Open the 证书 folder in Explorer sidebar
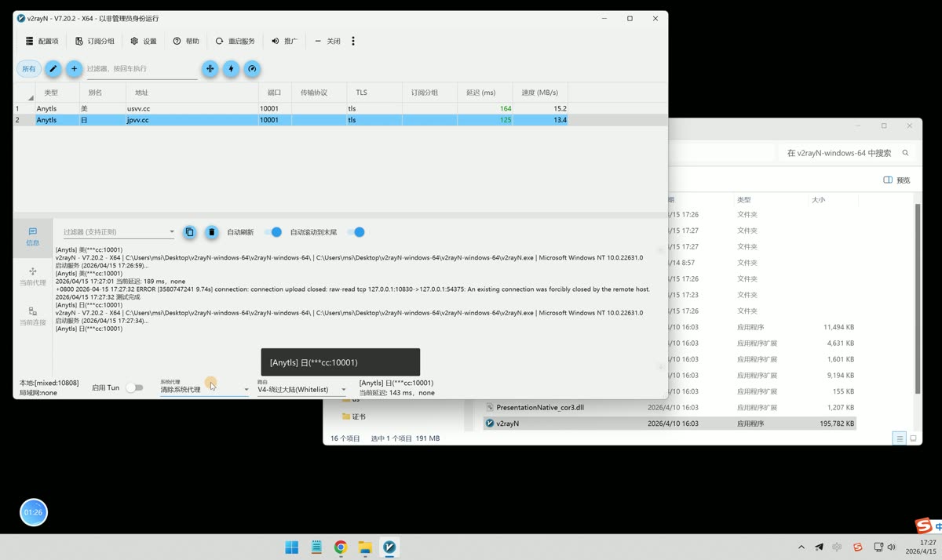Image resolution: width=942 pixels, height=560 pixels. coord(354,416)
